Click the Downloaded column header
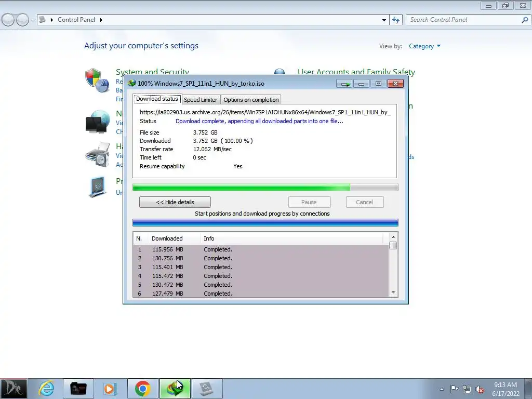Screen dimensions: 532x399 [x=175, y=238]
